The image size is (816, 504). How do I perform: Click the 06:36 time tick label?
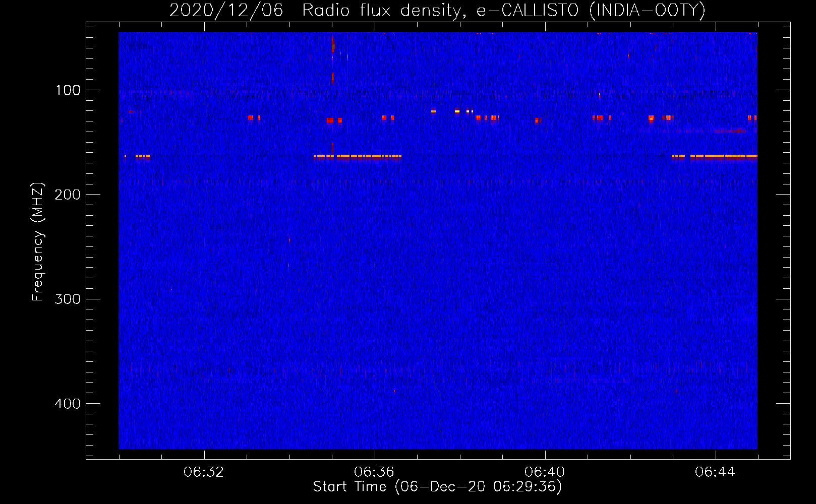[374, 472]
